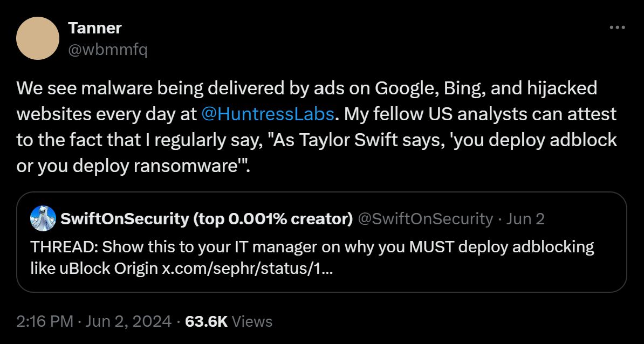Click Tanner's round profile avatar
Image resolution: width=644 pixels, height=344 pixels.
coord(38,38)
